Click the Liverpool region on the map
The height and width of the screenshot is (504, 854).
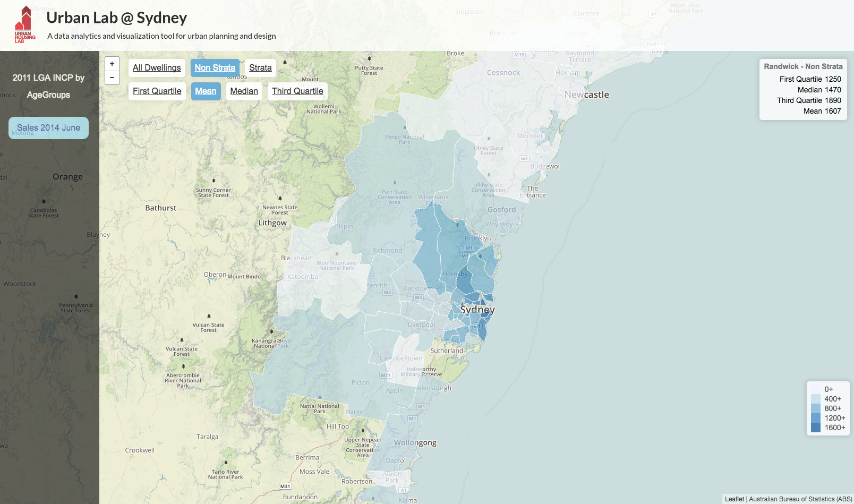tap(421, 324)
